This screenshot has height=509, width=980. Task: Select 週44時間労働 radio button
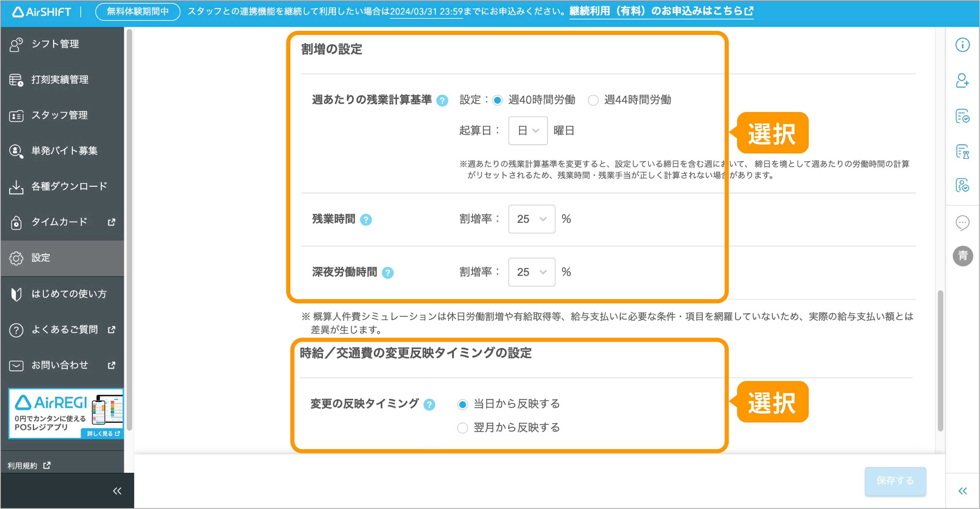point(593,100)
